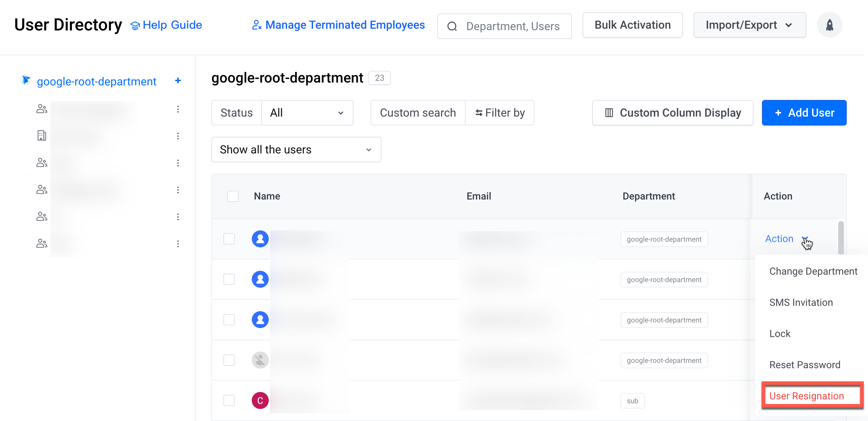Check the first user row checkbox
Image resolution: width=868 pixels, height=421 pixels.
[x=229, y=239]
